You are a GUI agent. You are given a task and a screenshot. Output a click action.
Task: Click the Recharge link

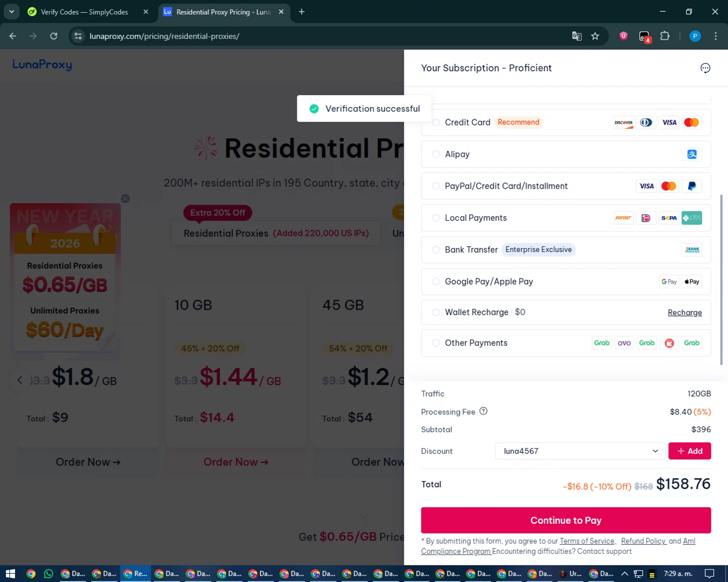(685, 313)
